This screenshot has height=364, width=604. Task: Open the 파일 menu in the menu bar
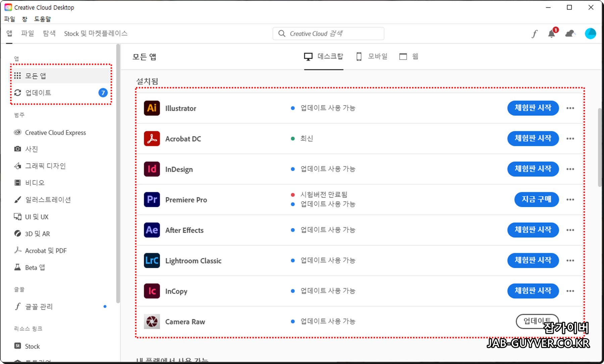click(10, 19)
